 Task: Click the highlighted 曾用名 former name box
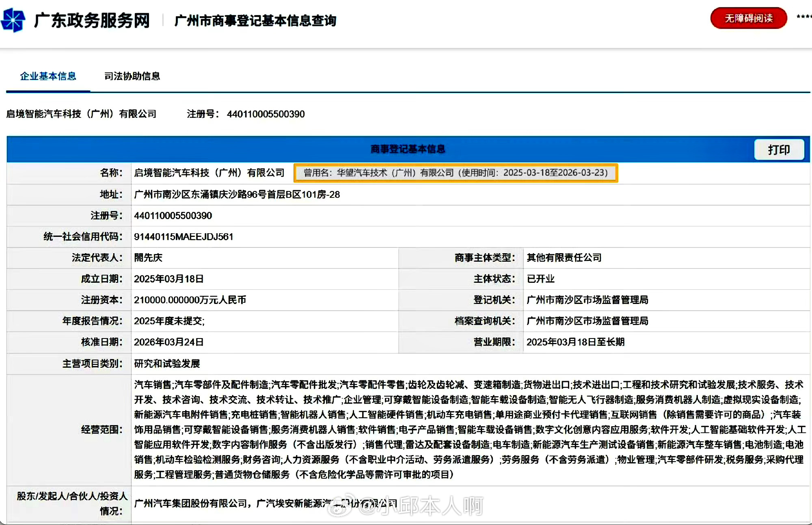click(455, 173)
